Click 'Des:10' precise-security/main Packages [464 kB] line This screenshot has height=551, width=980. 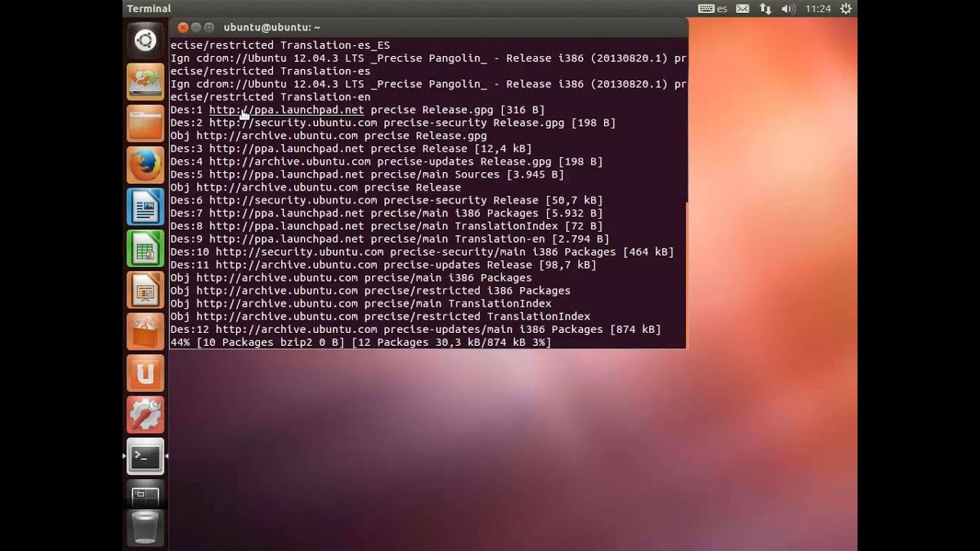click(422, 252)
